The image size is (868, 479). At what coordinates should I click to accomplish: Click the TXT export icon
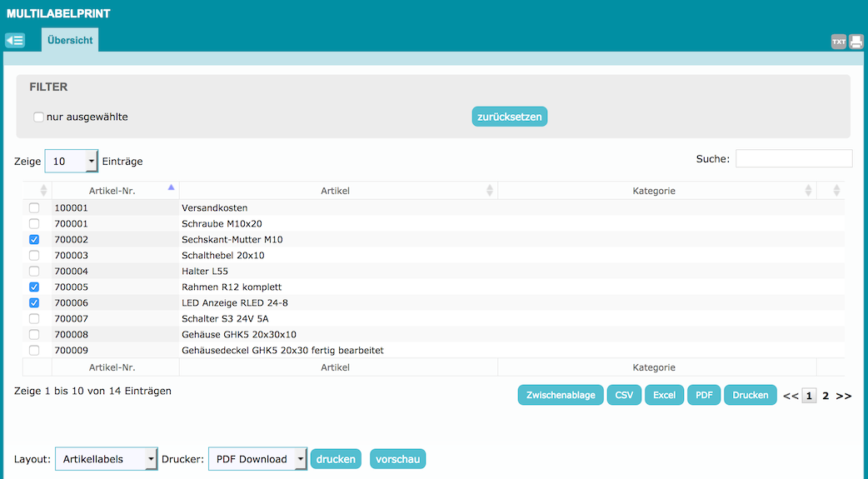click(839, 42)
